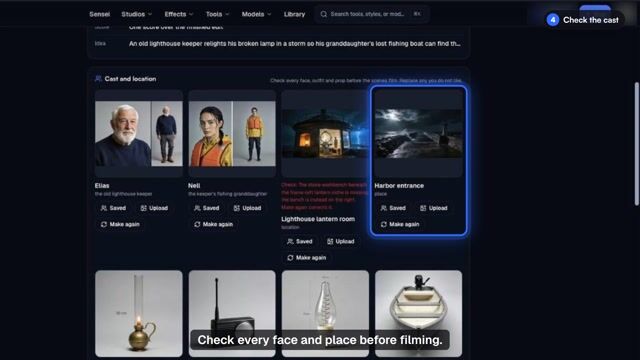
Task: Click the idea description about lighthouse keeper
Action: tap(295, 44)
